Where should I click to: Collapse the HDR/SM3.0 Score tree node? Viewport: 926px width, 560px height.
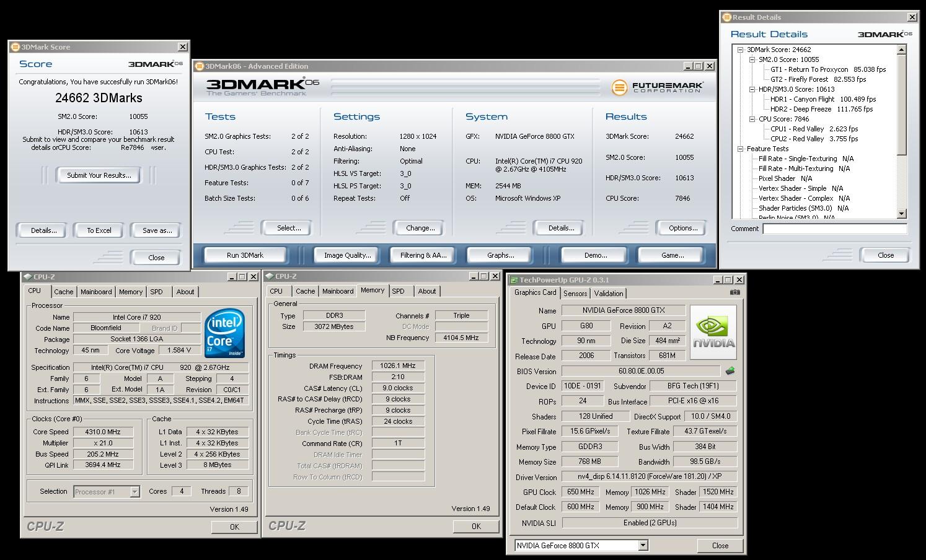tap(752, 89)
